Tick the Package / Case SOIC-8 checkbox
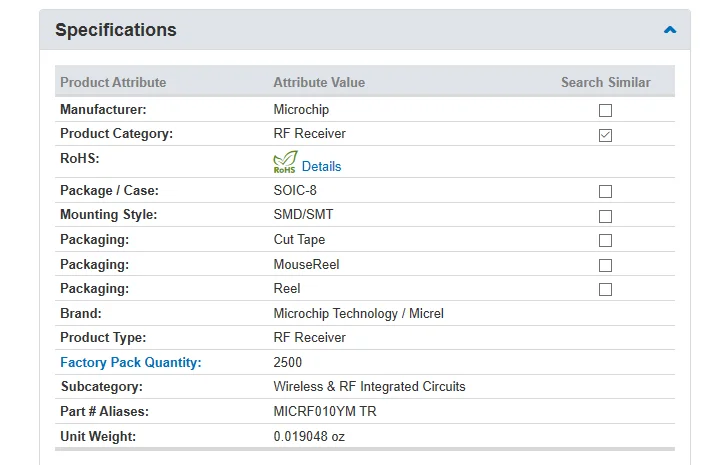The width and height of the screenshot is (713, 465). [605, 191]
